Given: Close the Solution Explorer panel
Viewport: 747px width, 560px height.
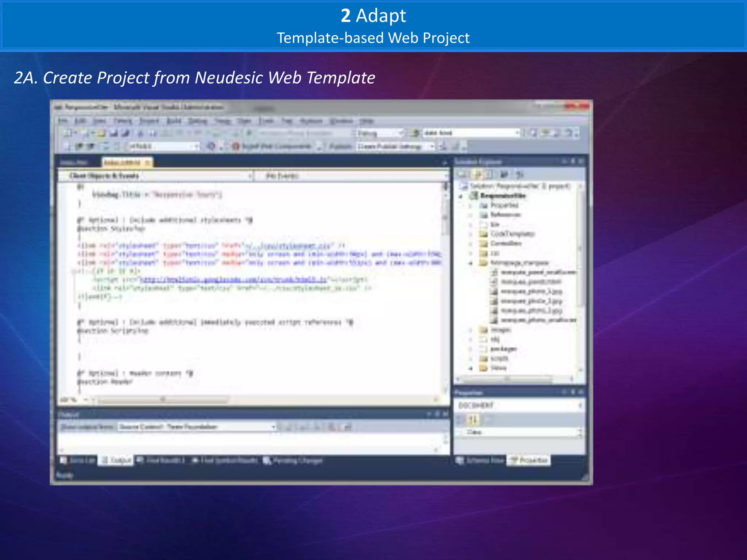Looking at the screenshot, I should (x=581, y=161).
